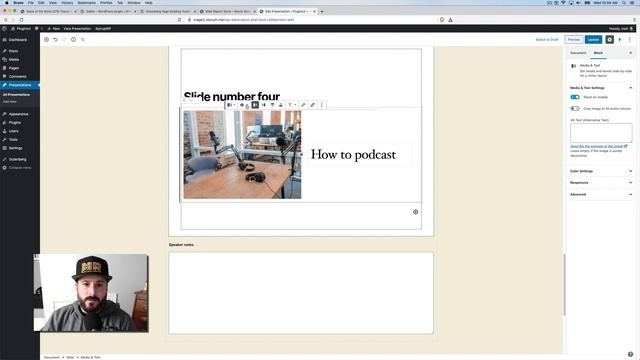Click the Brave rewards triangle icon
The height and width of the screenshot is (360, 640).
click(450, 20)
